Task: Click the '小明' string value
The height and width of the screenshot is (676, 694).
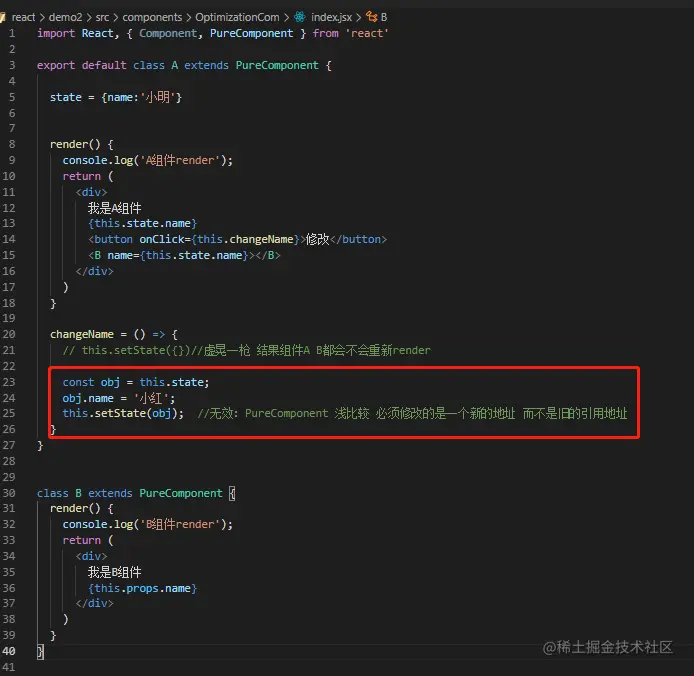Action: (x=158, y=97)
